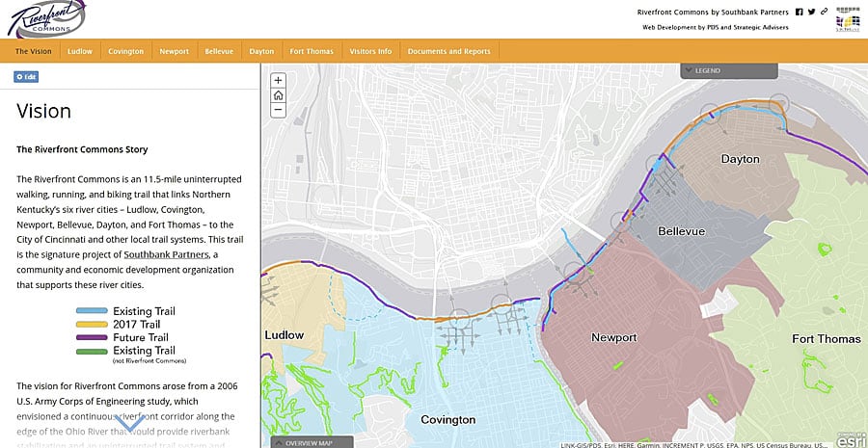Screen dimensions: 868x448
Task: Open the Documents and Reports tab
Action: point(448,51)
